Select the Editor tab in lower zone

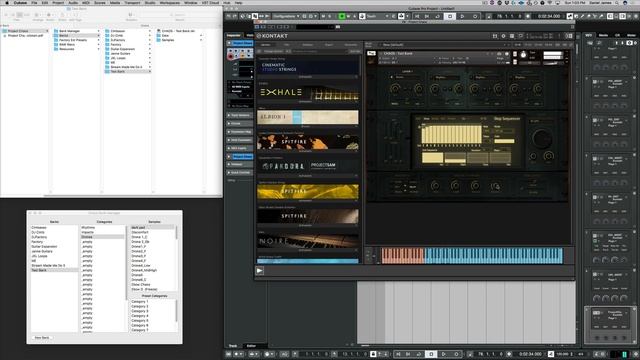point(251,346)
